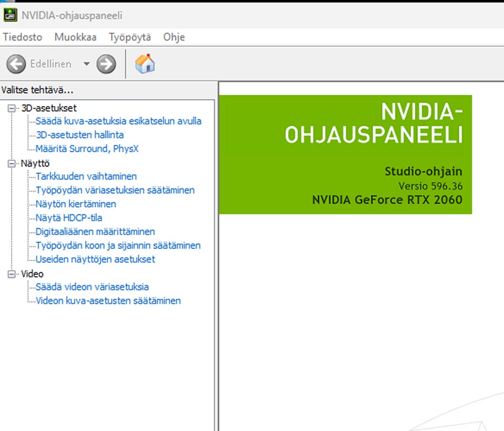Open the Tiedosto menu

[x=23, y=37]
